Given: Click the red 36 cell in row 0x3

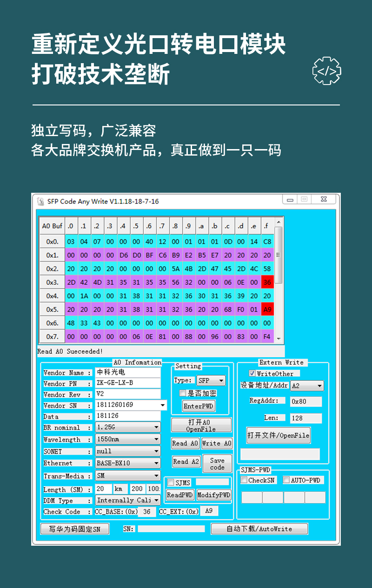Looking at the screenshot, I should 267,282.
